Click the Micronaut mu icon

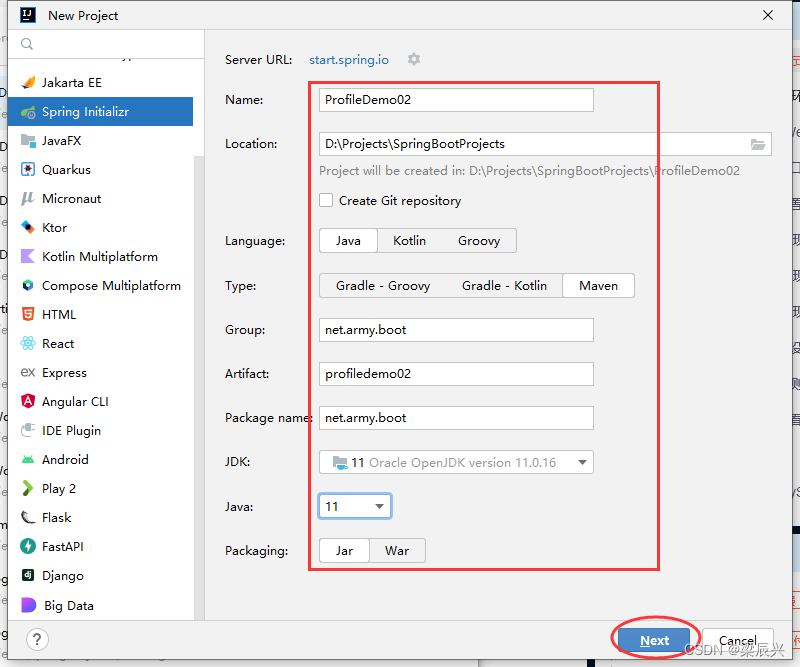click(x=29, y=199)
